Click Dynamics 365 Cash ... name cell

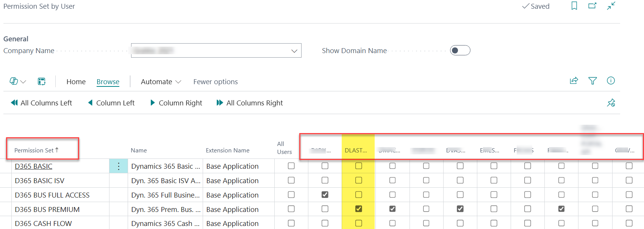click(x=166, y=223)
